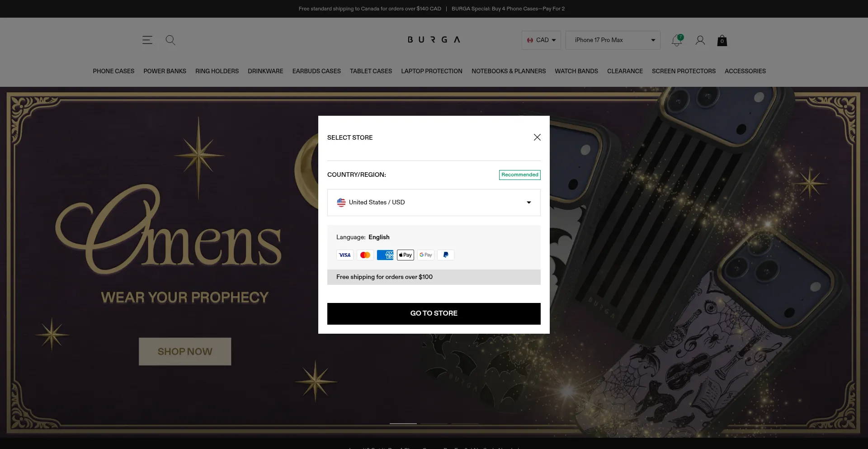The height and width of the screenshot is (449, 868).
Task: Select the PayPal payment icon
Action: click(x=446, y=255)
